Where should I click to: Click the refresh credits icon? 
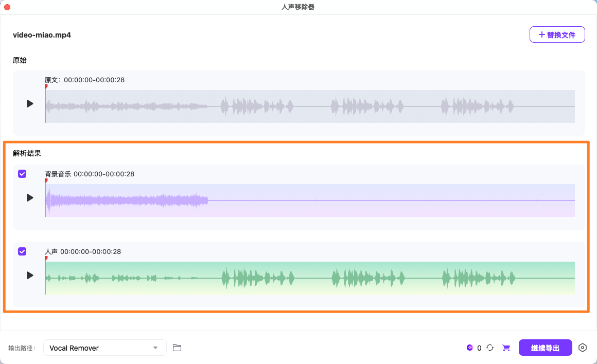tap(490, 348)
